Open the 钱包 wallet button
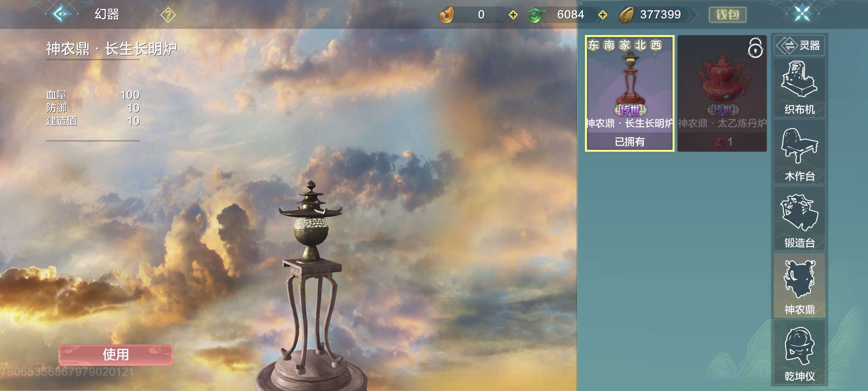This screenshot has height=391, width=868. [x=727, y=15]
